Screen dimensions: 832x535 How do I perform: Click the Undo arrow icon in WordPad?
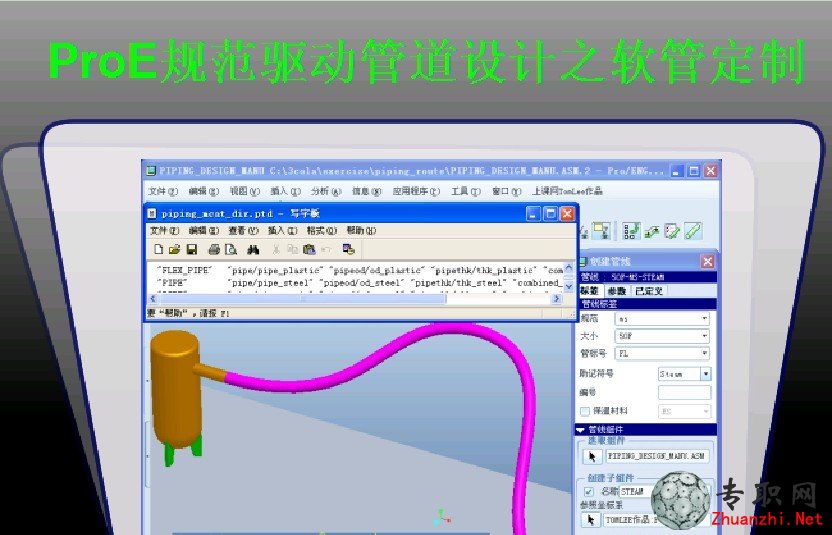(326, 249)
